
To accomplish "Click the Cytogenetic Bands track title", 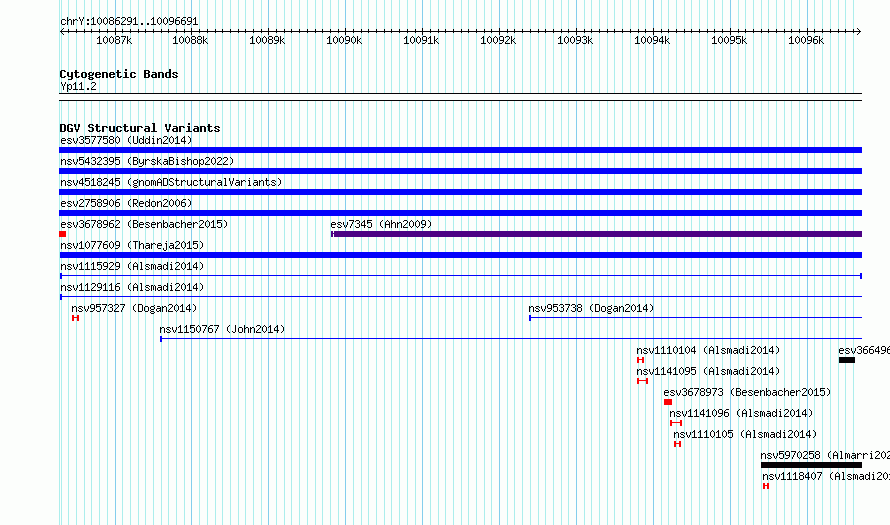I will coord(119,74).
